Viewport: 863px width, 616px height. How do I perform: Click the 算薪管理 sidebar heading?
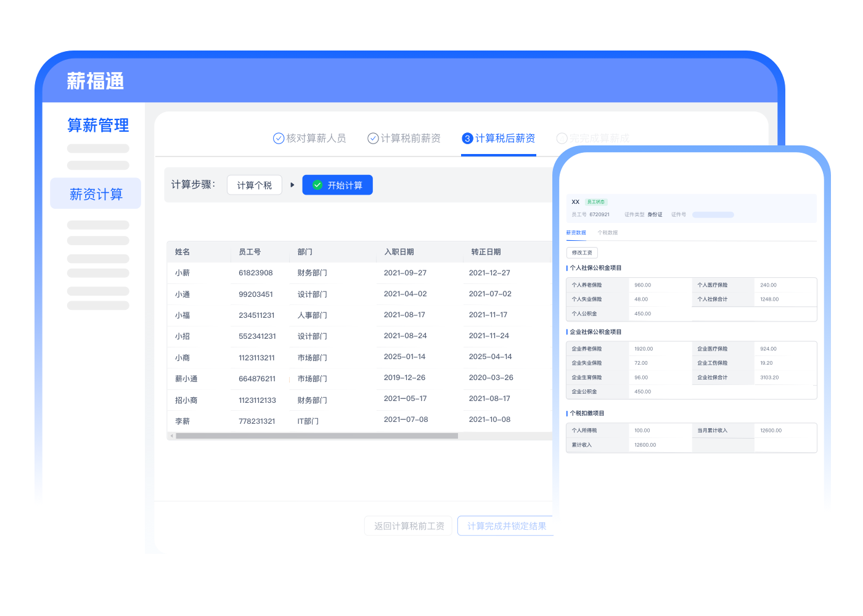pyautogui.click(x=98, y=125)
